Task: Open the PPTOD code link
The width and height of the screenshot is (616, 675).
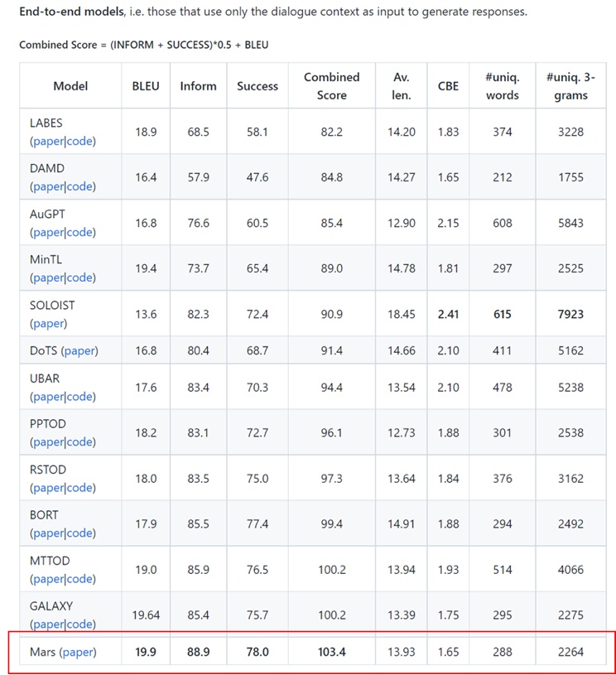Action: (x=79, y=442)
